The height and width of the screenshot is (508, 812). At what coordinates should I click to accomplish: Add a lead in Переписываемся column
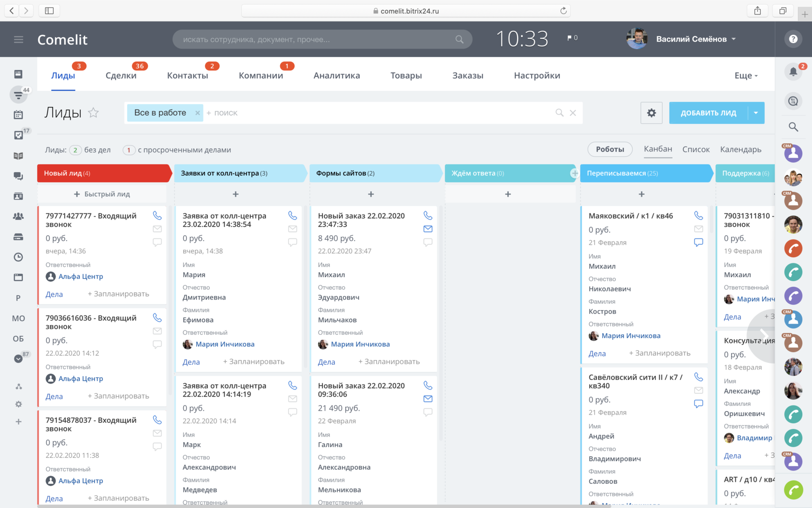tap(642, 194)
